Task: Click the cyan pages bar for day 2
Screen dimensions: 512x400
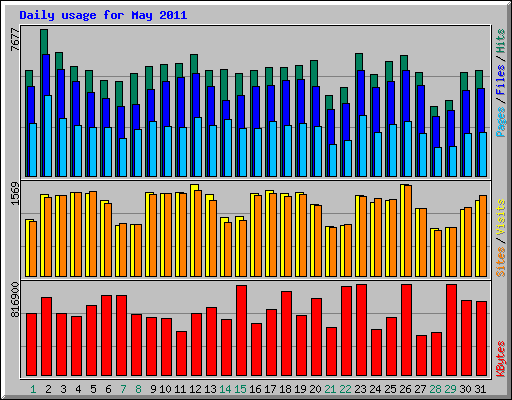Action: pyautogui.click(x=48, y=136)
